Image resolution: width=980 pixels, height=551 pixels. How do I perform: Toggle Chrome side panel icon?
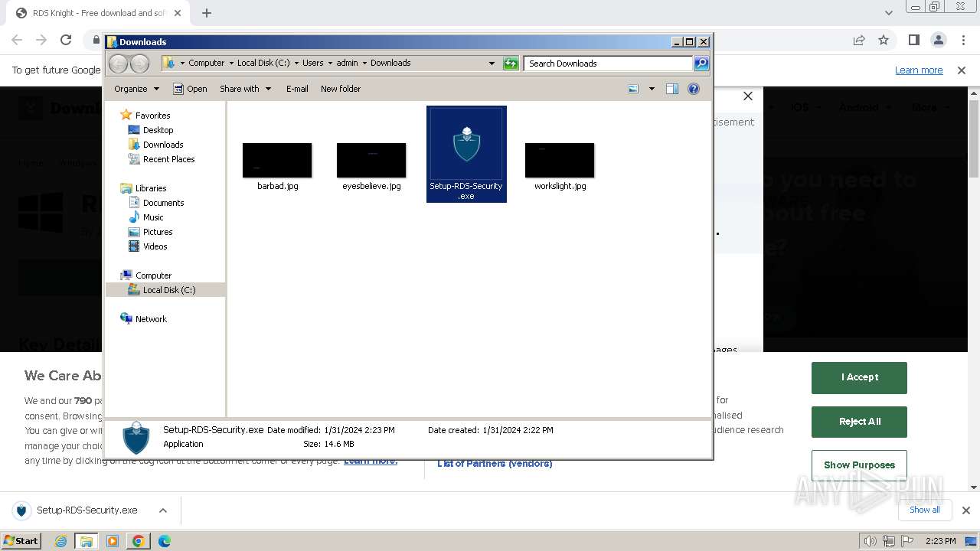point(914,40)
